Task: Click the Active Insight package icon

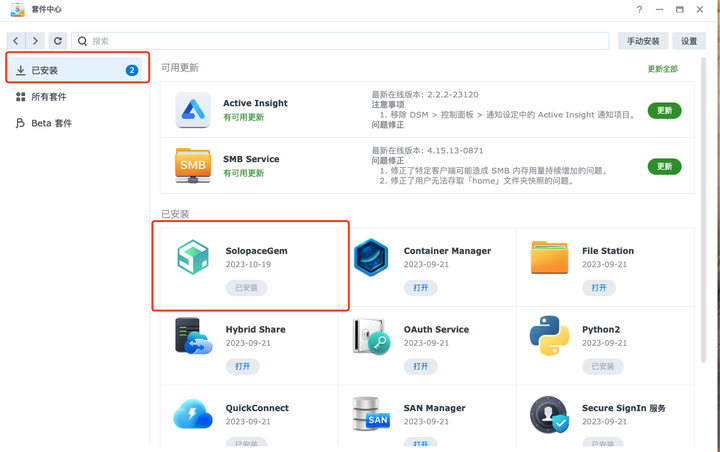Action: coord(193,110)
